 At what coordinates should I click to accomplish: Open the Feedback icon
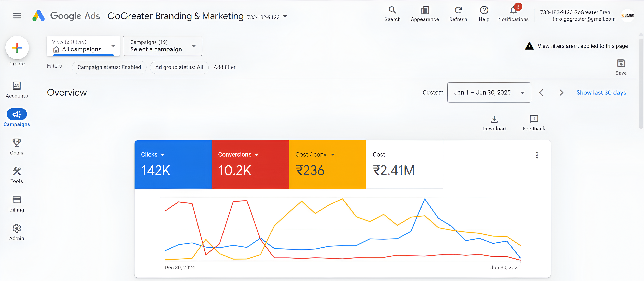tap(534, 119)
